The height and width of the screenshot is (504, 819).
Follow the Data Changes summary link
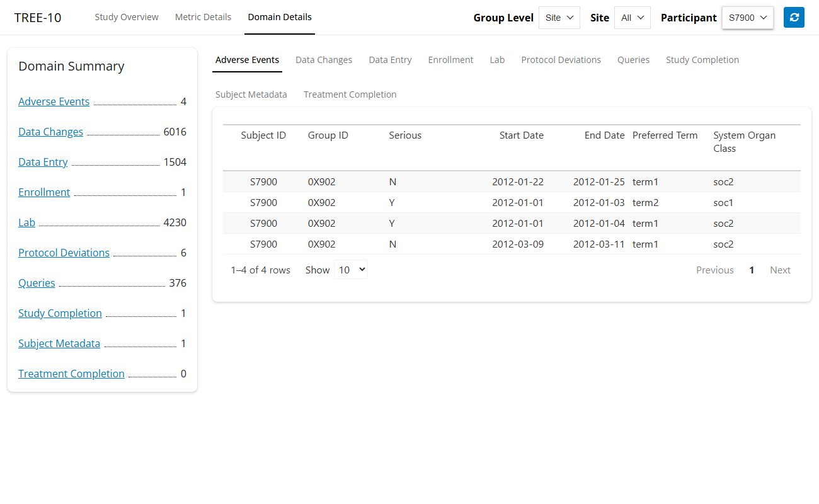pos(50,132)
